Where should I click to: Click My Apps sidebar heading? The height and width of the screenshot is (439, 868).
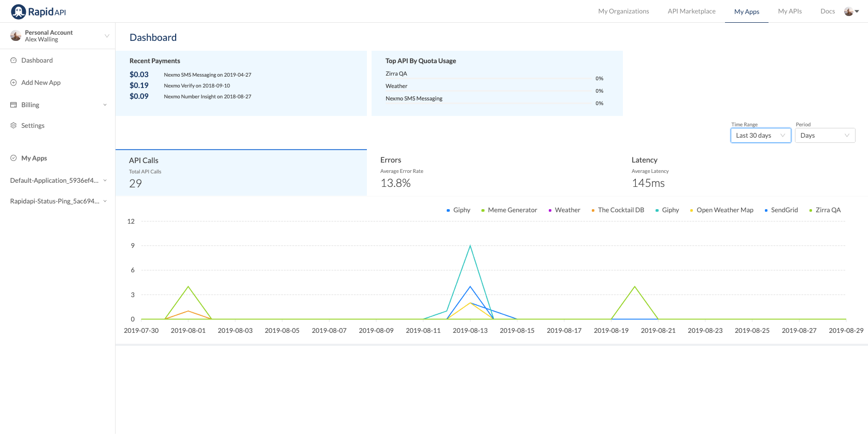pos(34,158)
